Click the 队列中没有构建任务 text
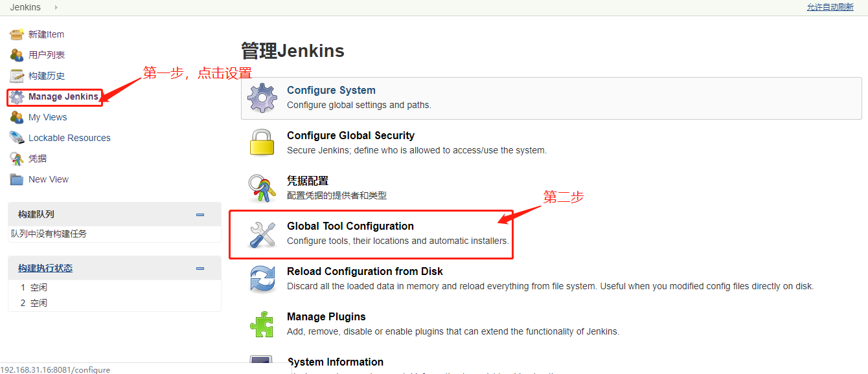 point(49,234)
